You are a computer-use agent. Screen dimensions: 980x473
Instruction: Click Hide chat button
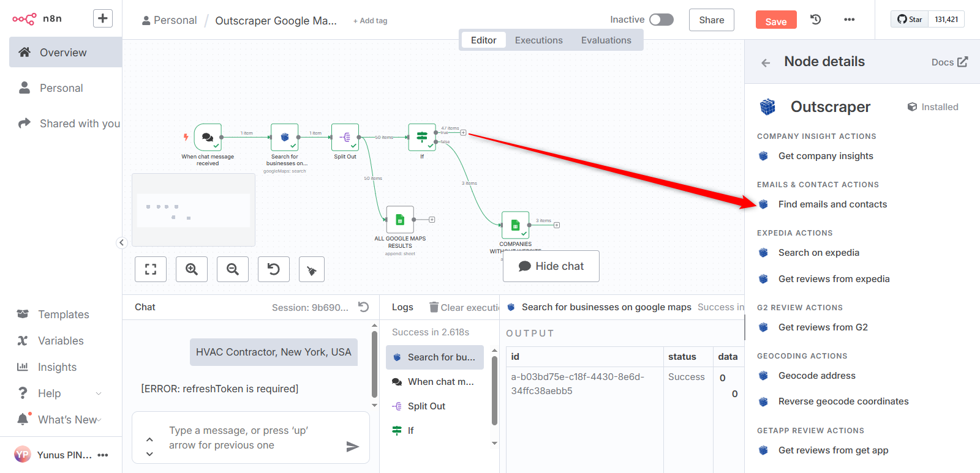551,266
